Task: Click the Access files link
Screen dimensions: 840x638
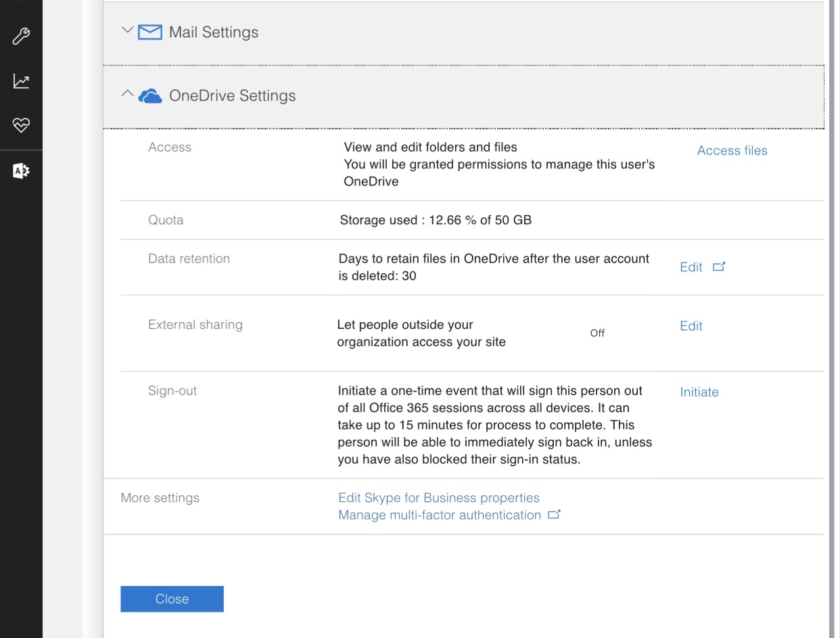Action: pyautogui.click(x=732, y=150)
